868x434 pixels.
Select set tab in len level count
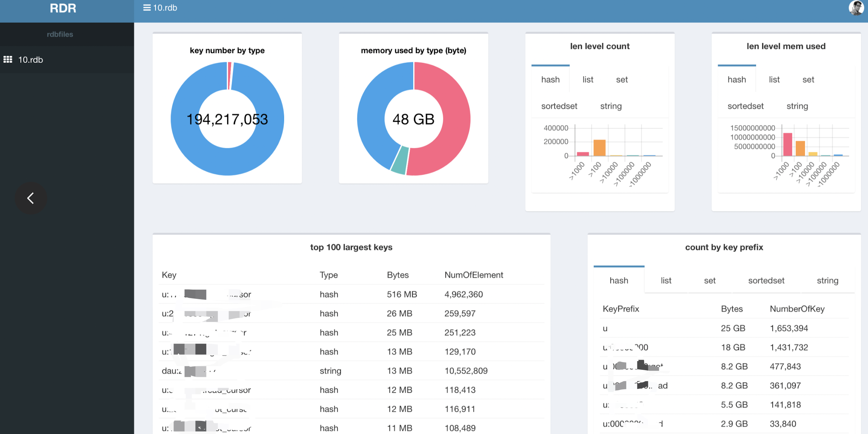click(x=622, y=80)
